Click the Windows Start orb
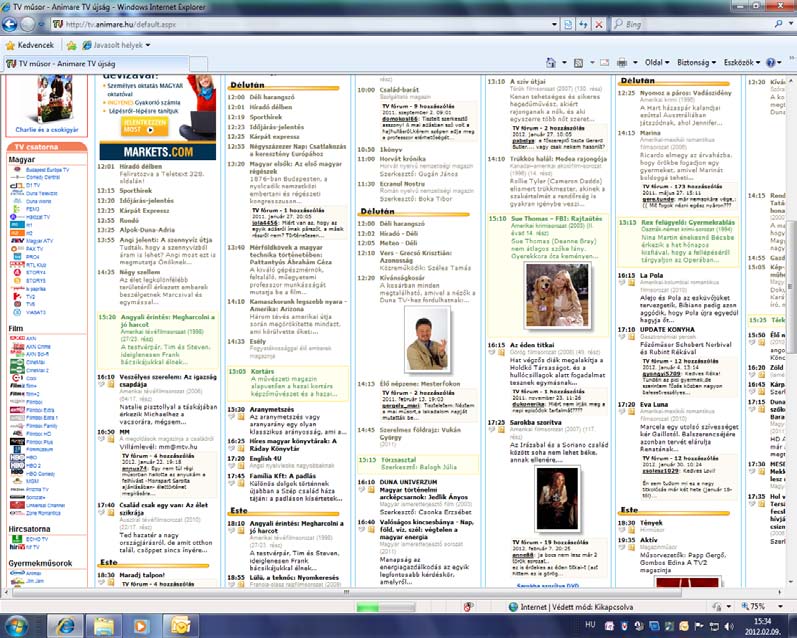Image resolution: width=797 pixels, height=638 pixels. [x=16, y=625]
